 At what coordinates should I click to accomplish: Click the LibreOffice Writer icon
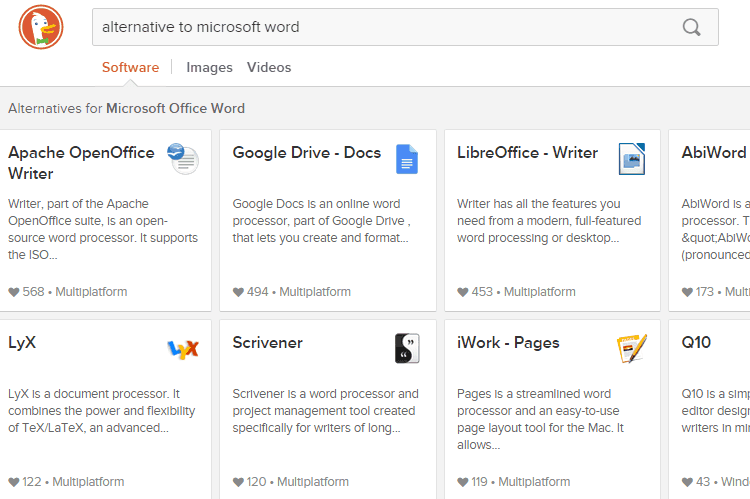click(x=631, y=159)
